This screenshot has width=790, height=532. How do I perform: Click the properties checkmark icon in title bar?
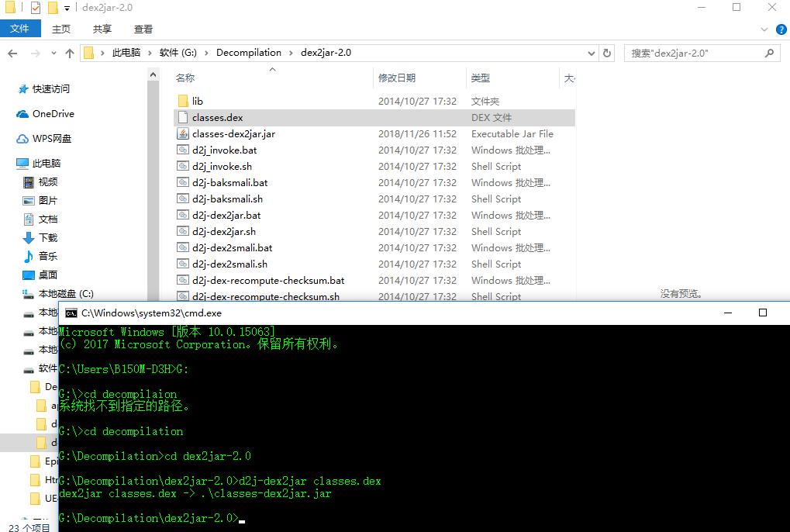click(35, 8)
